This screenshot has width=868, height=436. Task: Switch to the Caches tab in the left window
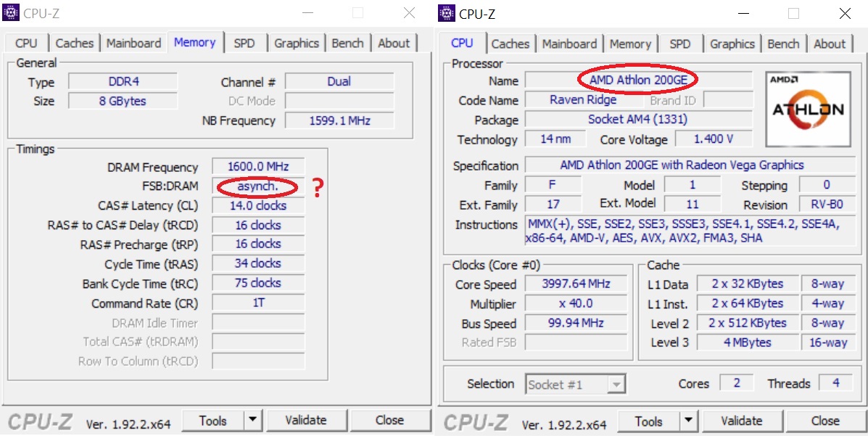click(75, 44)
